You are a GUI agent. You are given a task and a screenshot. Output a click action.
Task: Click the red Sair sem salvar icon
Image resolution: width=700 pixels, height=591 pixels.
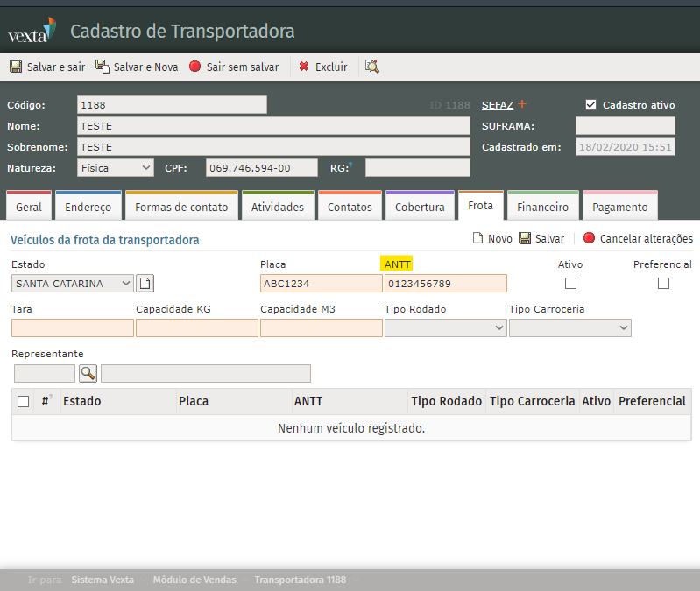point(194,67)
